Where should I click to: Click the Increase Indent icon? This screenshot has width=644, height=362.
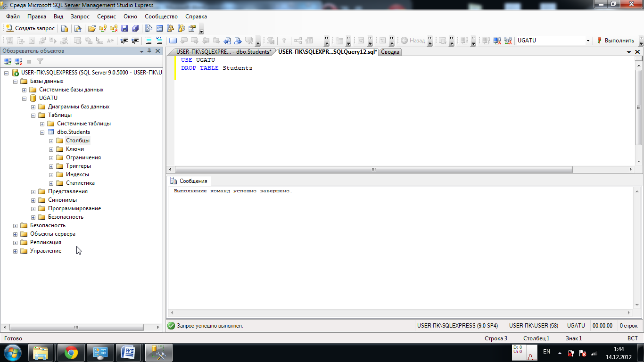click(135, 41)
